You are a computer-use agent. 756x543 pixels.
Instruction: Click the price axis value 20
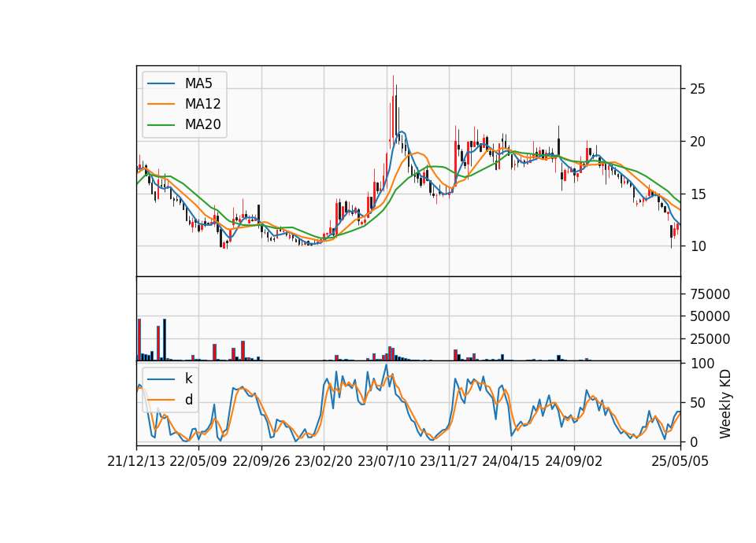pyautogui.click(x=698, y=142)
